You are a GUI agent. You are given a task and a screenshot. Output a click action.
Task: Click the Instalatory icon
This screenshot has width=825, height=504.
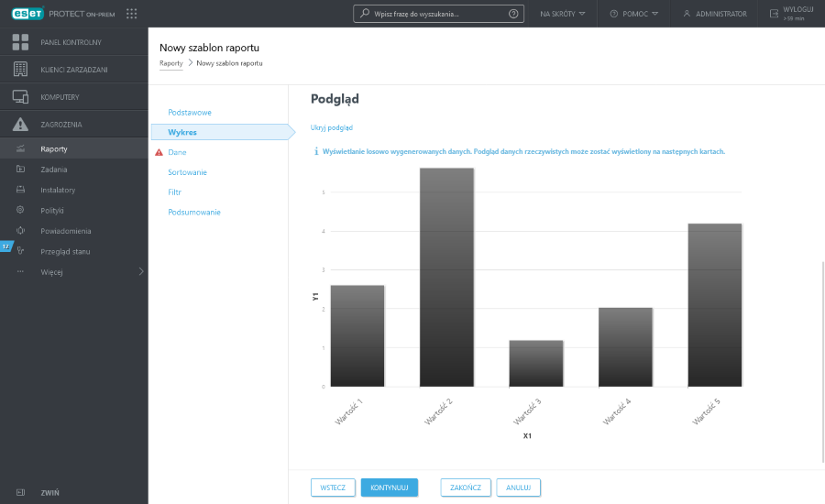coord(20,190)
